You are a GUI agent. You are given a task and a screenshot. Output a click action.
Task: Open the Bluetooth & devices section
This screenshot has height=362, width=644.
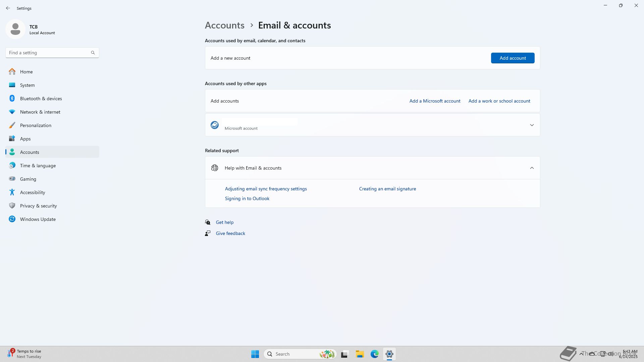(x=41, y=99)
